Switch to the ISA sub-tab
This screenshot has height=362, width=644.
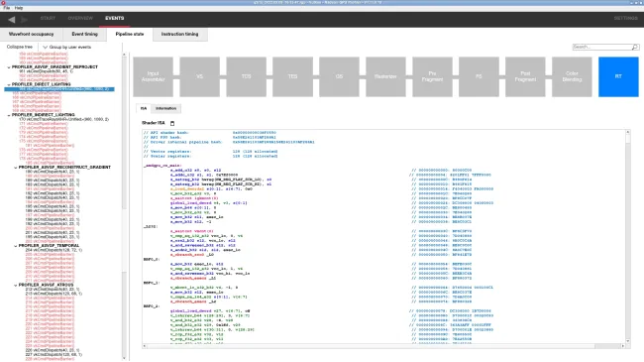pyautogui.click(x=144, y=109)
